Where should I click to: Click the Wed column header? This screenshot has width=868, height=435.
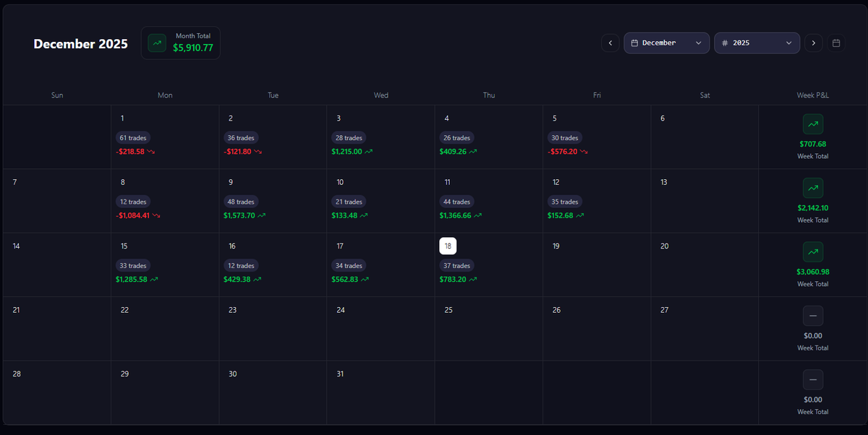click(x=381, y=95)
